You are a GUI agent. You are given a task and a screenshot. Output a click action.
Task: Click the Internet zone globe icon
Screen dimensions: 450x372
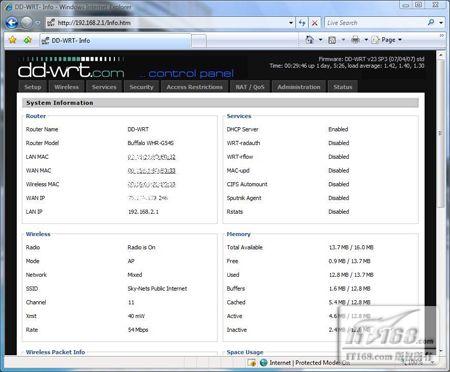click(x=264, y=363)
